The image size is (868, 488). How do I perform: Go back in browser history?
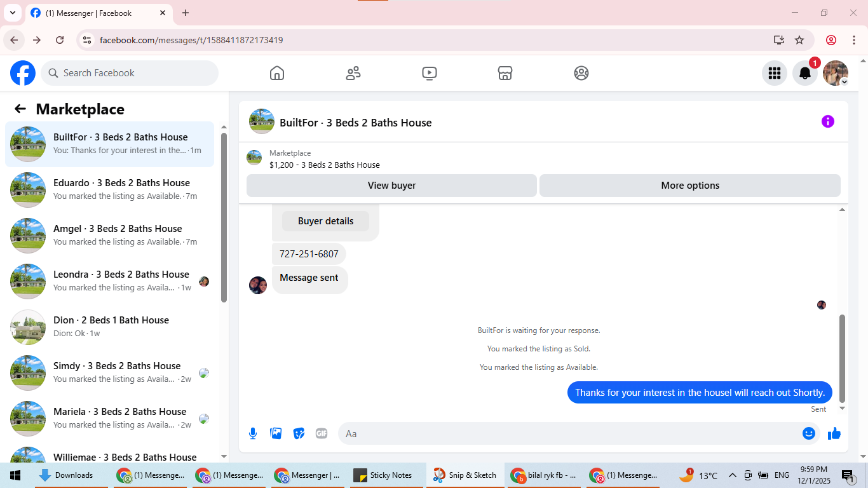point(14,40)
